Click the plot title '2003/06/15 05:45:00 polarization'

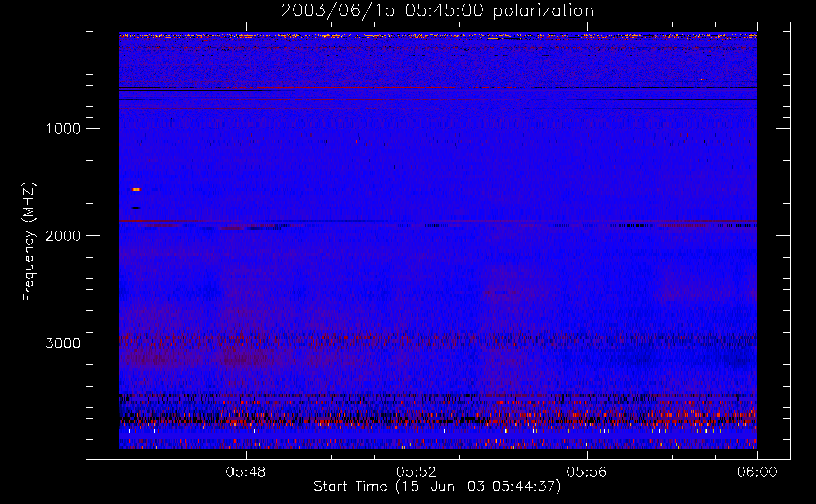click(437, 11)
